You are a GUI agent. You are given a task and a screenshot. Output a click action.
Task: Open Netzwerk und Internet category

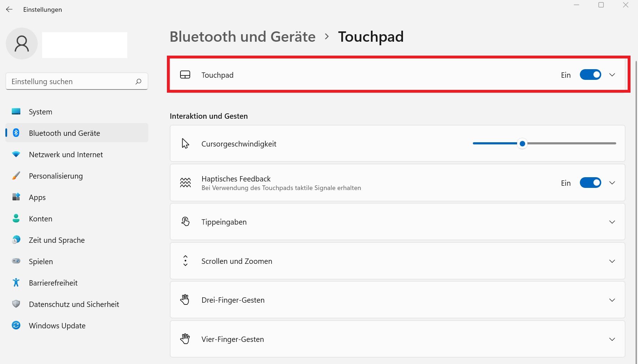pyautogui.click(x=66, y=155)
